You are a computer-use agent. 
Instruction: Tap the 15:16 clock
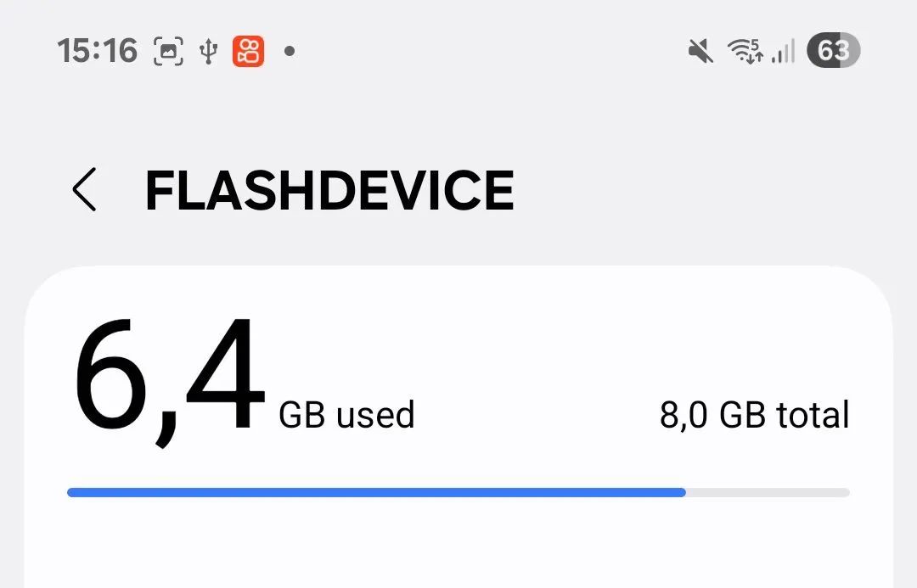click(x=97, y=52)
